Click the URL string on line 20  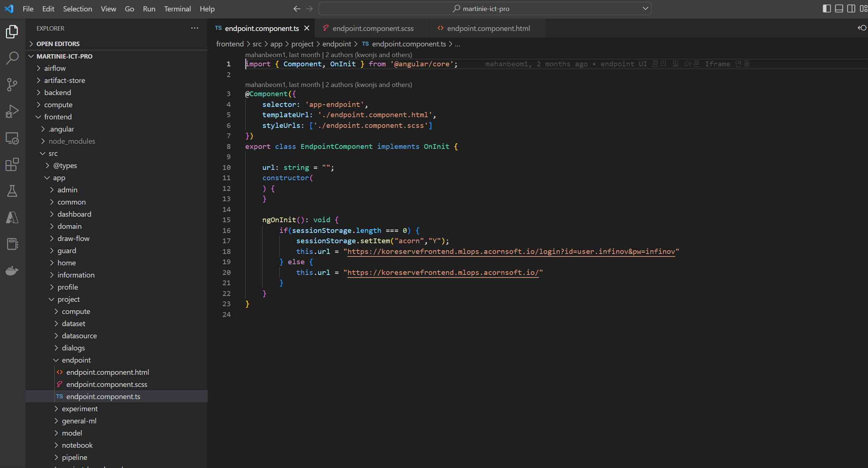443,273
